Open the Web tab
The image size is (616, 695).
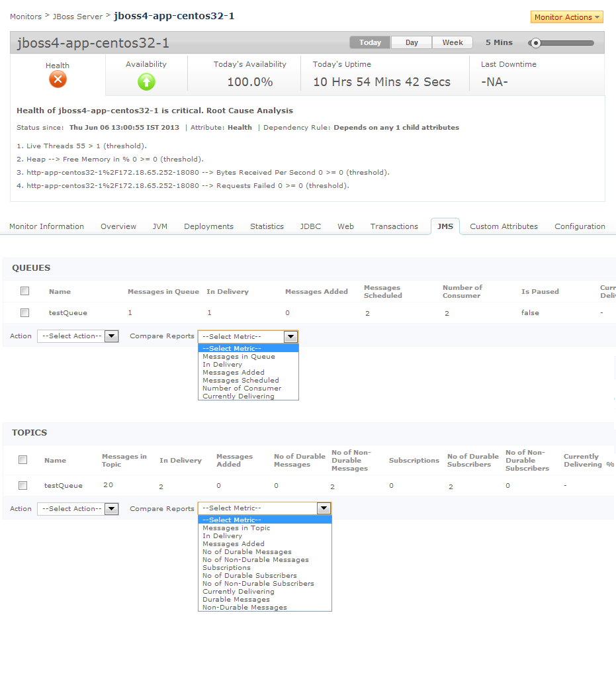pyautogui.click(x=345, y=226)
